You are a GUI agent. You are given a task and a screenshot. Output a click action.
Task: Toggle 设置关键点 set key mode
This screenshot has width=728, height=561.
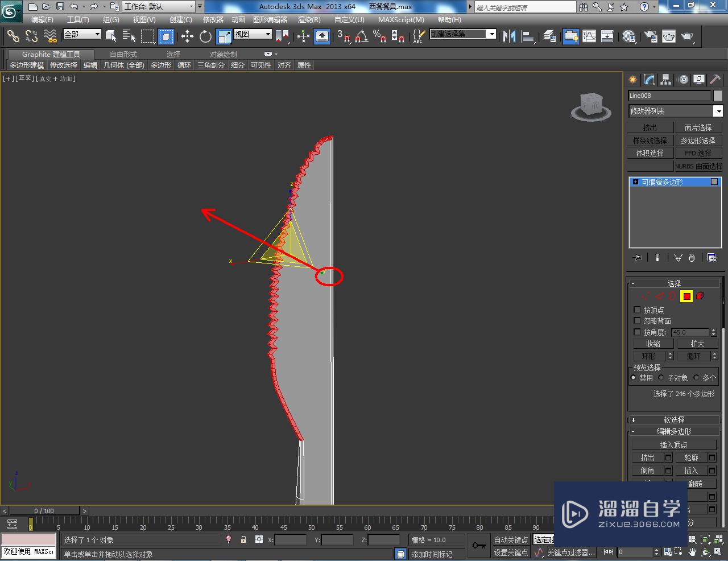[x=511, y=552]
